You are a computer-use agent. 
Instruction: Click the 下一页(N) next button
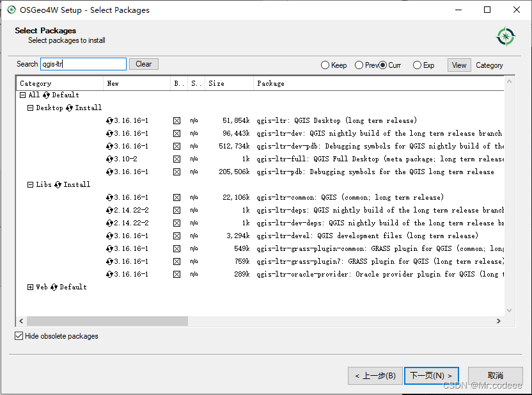431,376
